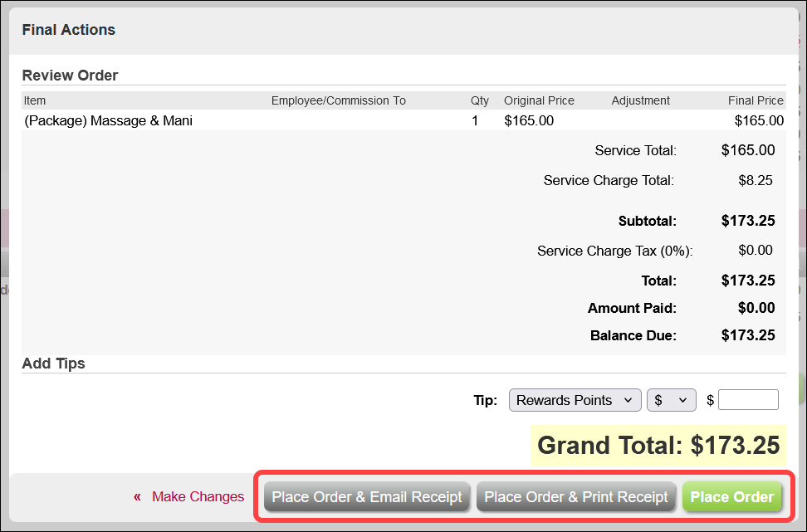Select the (Package) Massage & Mani item
Screen dimensions: 807x532
tap(109, 120)
